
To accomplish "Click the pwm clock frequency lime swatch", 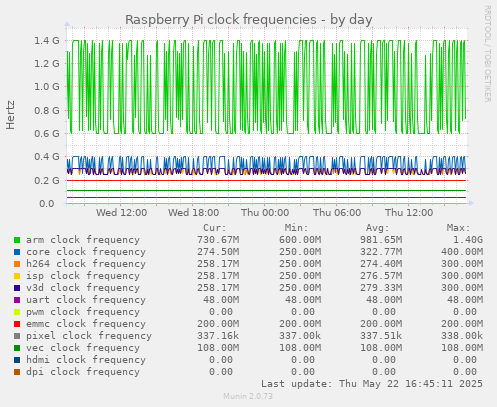I will [17, 312].
